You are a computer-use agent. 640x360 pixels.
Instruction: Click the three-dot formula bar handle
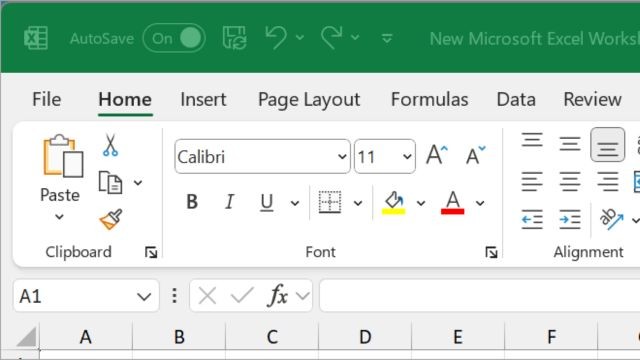point(174,296)
